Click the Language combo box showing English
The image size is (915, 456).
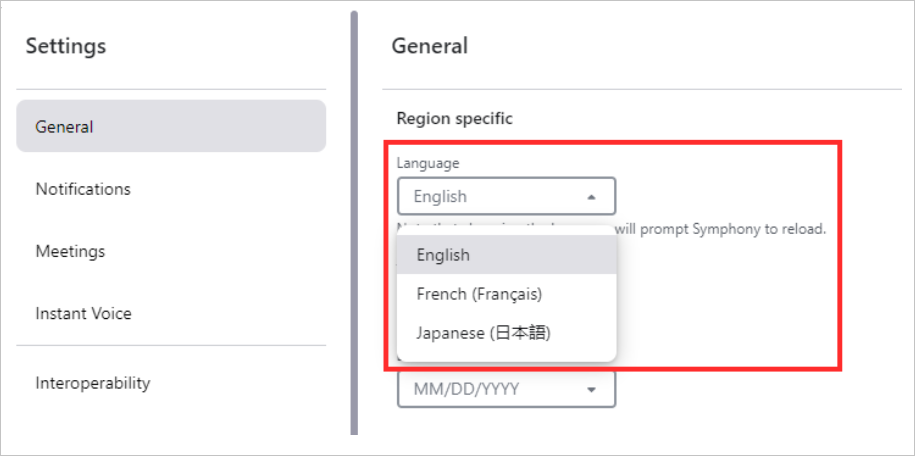(x=507, y=196)
